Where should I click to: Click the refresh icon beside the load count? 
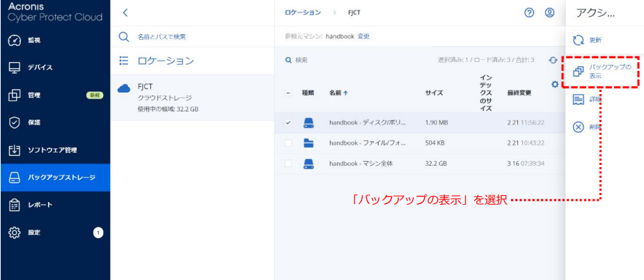click(553, 61)
